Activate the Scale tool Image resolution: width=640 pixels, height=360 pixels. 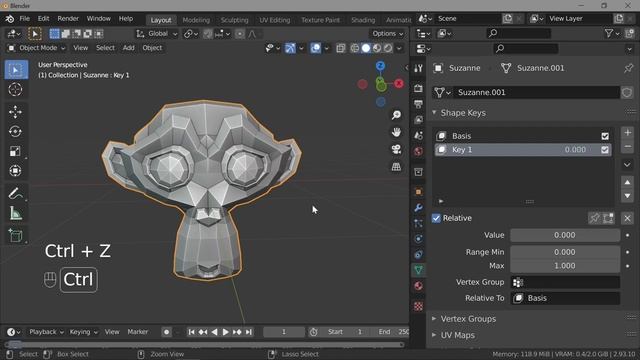16,151
